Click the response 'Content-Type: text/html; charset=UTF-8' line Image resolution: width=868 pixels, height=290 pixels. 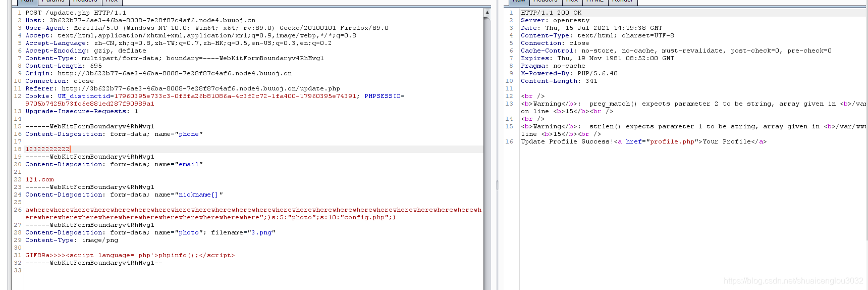(x=598, y=35)
